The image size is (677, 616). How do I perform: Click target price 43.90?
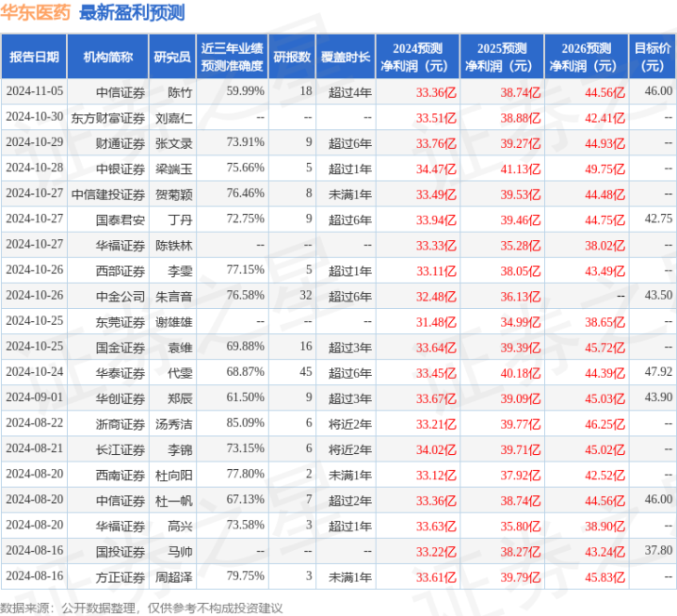pos(658,397)
